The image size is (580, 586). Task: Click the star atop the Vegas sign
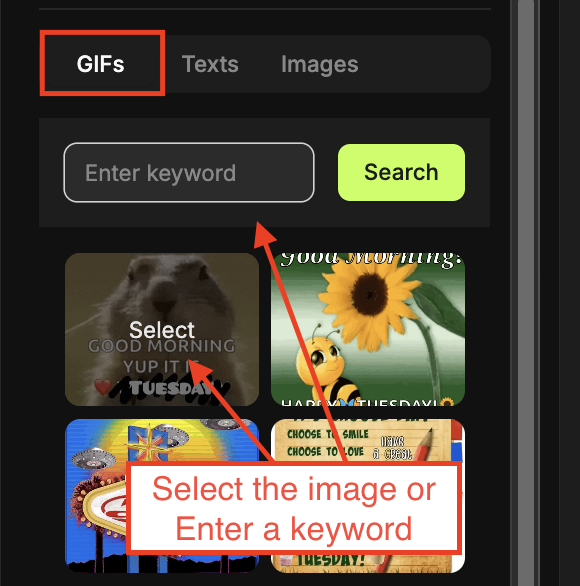click(x=149, y=443)
